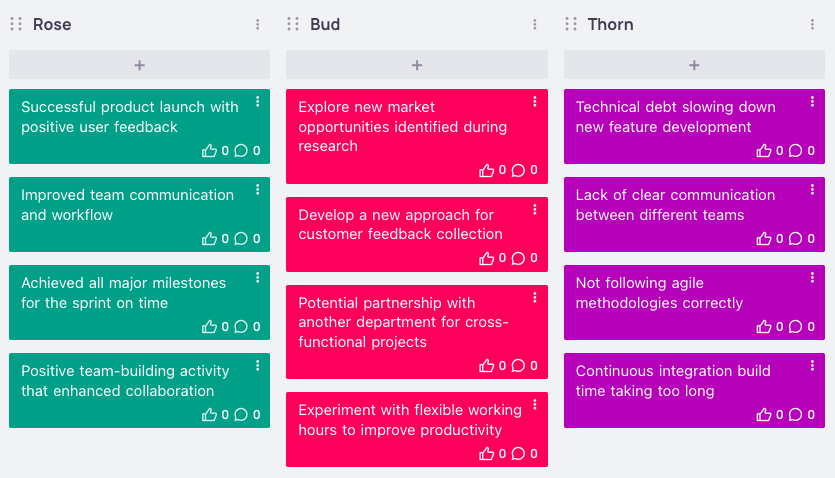Like the 'Successful product launch' card
Image resolution: width=835 pixels, height=478 pixels.
(x=209, y=151)
